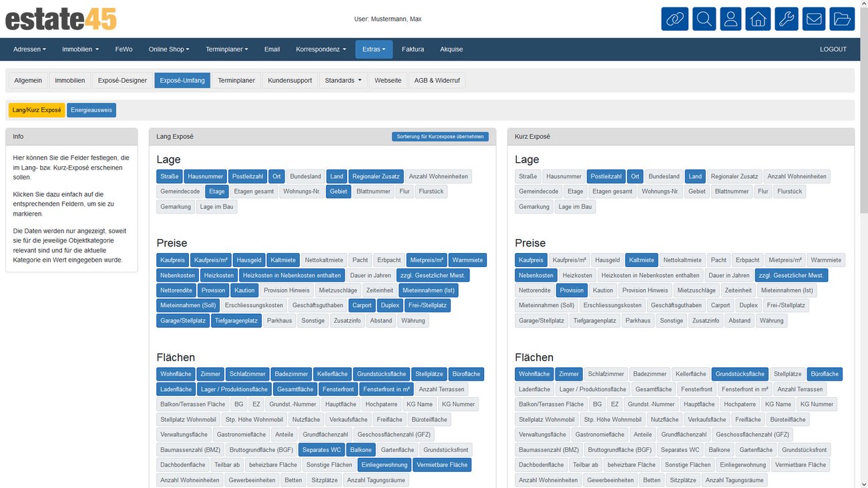Open the Energieausweis sub-tab
868x488 pixels.
pos(91,110)
